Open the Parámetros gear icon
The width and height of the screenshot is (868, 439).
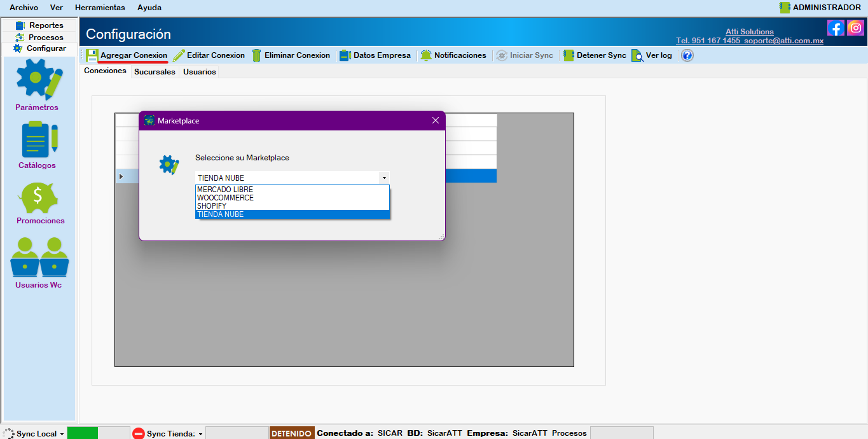point(39,79)
